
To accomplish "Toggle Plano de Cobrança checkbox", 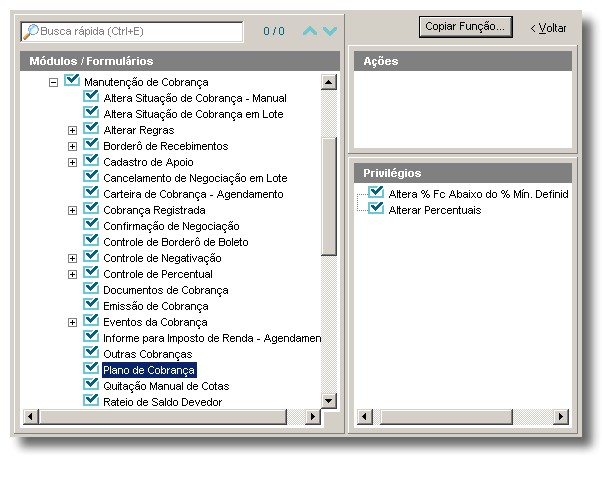I will pos(91,368).
